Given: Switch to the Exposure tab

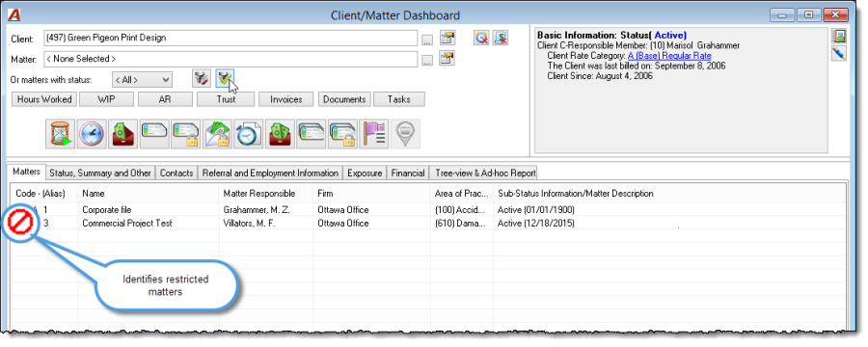Looking at the screenshot, I should (x=365, y=173).
